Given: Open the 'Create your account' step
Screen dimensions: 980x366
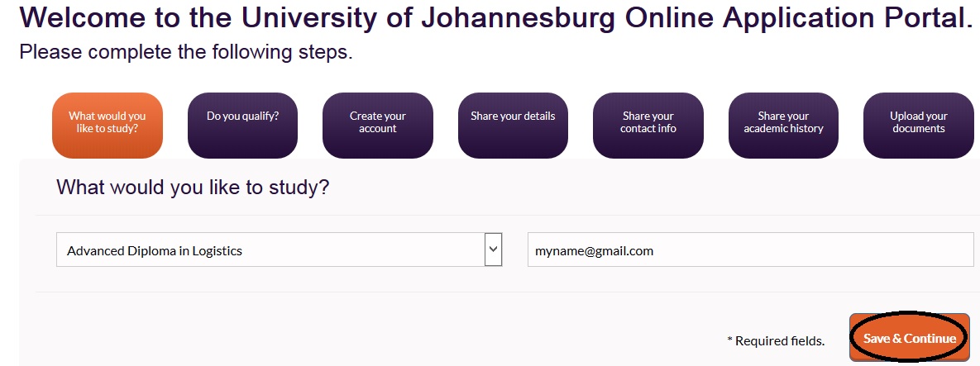Looking at the screenshot, I should pyautogui.click(x=378, y=125).
